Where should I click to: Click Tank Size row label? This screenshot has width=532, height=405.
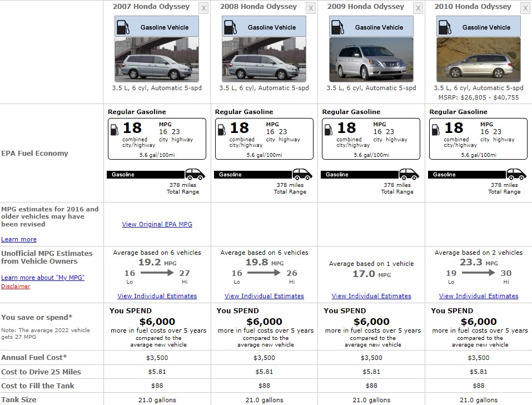pos(19,400)
